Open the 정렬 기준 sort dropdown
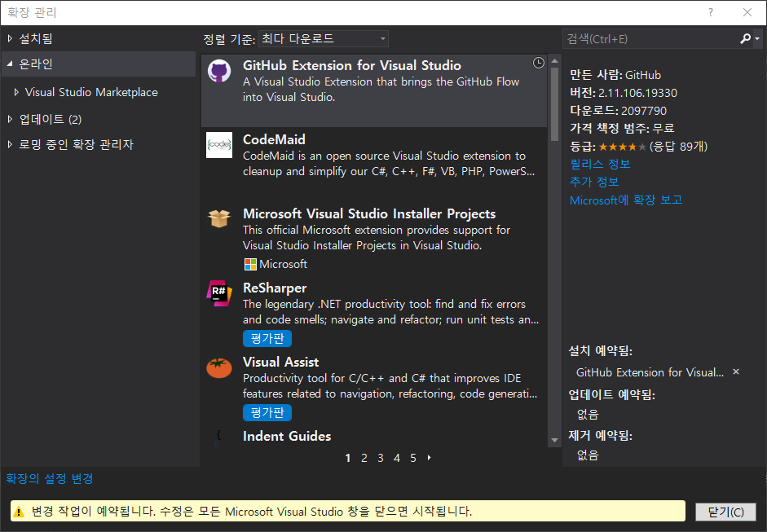 [324, 38]
